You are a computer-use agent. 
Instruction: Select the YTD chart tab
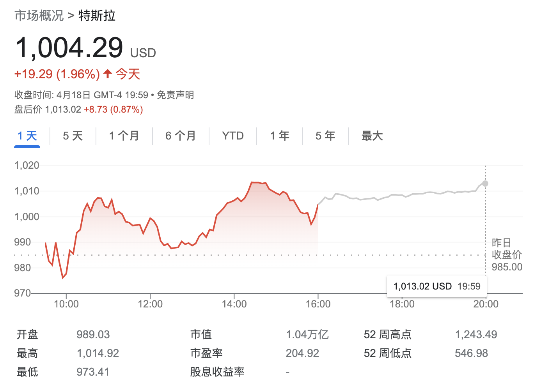[233, 136]
